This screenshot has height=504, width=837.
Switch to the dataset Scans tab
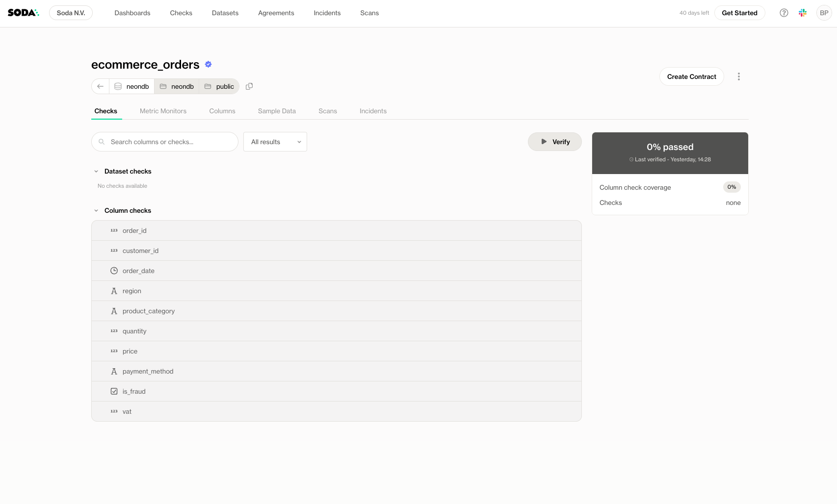pyautogui.click(x=328, y=111)
